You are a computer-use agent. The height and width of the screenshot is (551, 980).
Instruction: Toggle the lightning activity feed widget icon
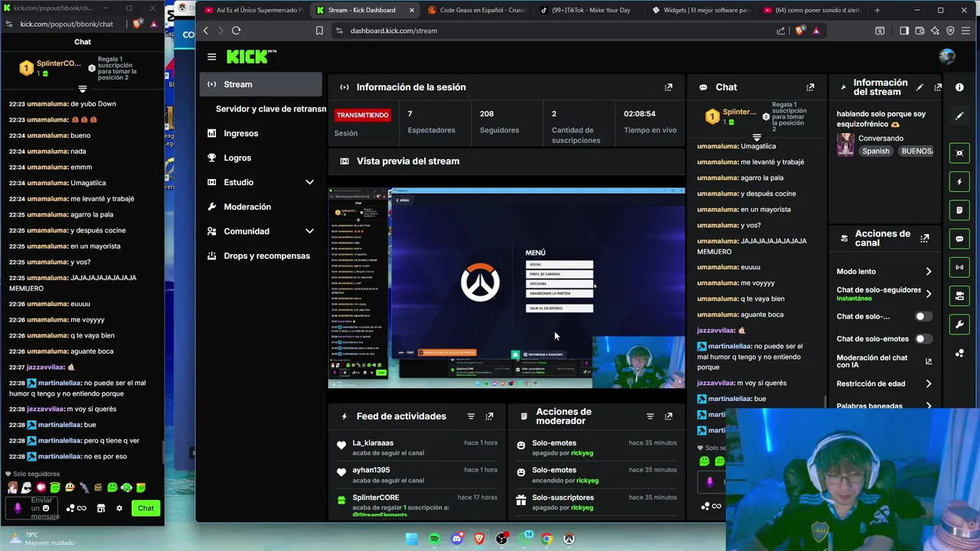click(x=959, y=181)
